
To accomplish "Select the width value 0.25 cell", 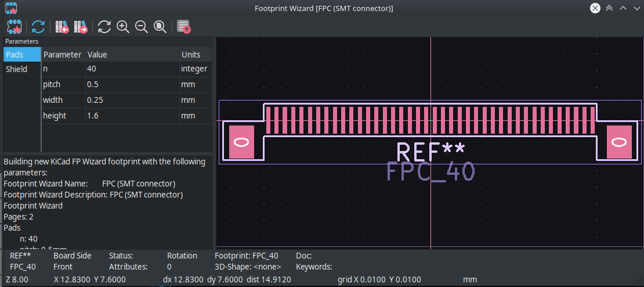I will click(x=132, y=101).
